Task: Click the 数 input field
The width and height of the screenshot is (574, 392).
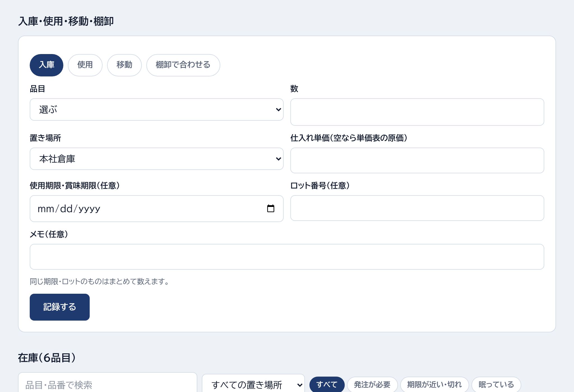Action: [417, 112]
